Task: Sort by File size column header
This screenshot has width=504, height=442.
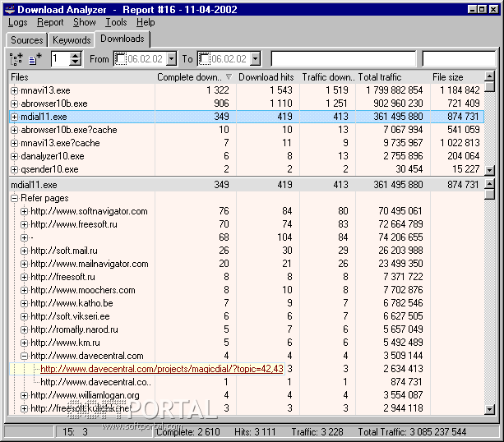Action: click(457, 77)
